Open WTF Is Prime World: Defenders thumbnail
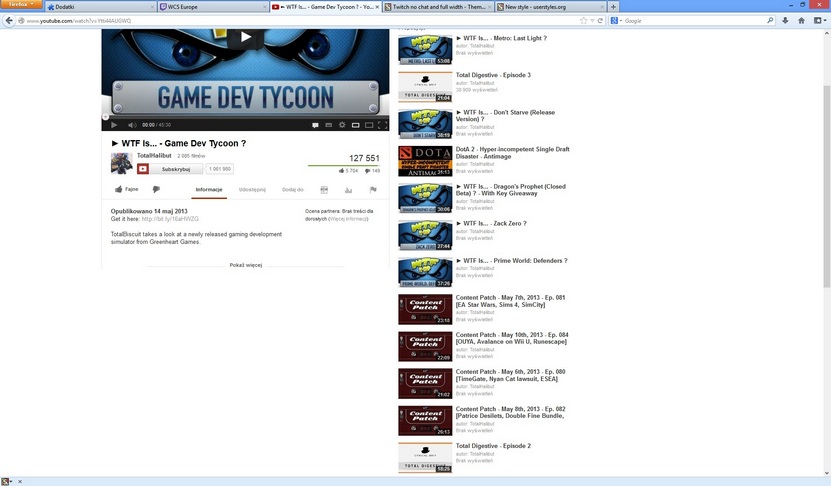Viewport: 831px width, 486px height. point(425,272)
